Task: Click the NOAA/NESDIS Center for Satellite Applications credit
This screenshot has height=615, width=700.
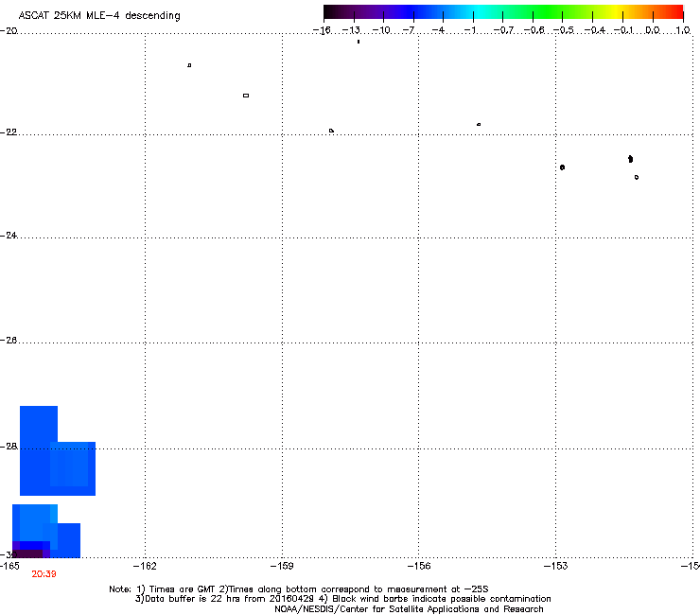Action: point(409,609)
